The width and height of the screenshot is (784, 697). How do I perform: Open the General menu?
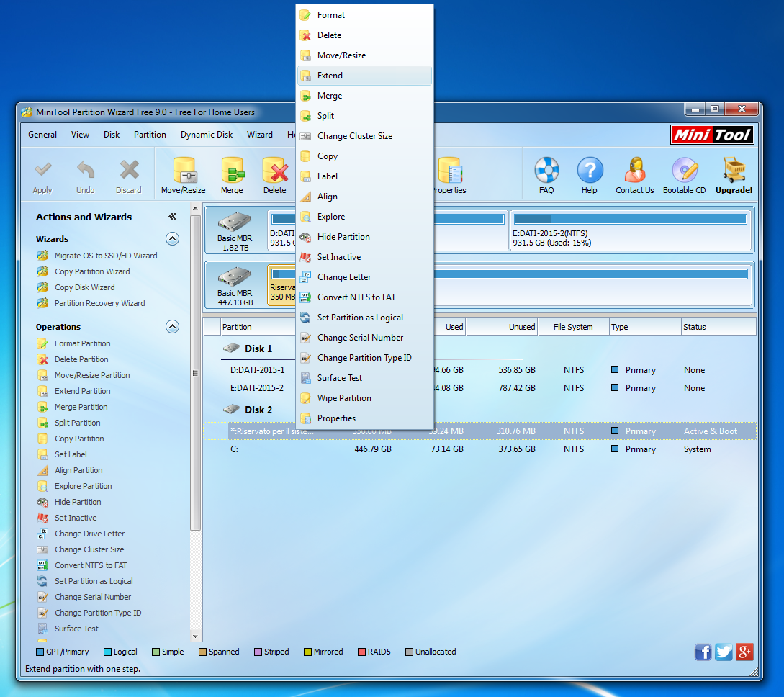(42, 135)
